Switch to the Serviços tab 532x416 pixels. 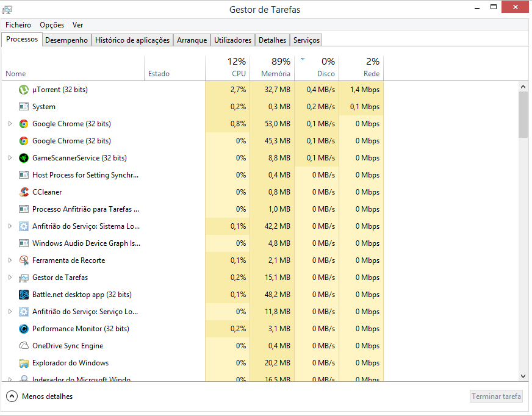pos(306,40)
